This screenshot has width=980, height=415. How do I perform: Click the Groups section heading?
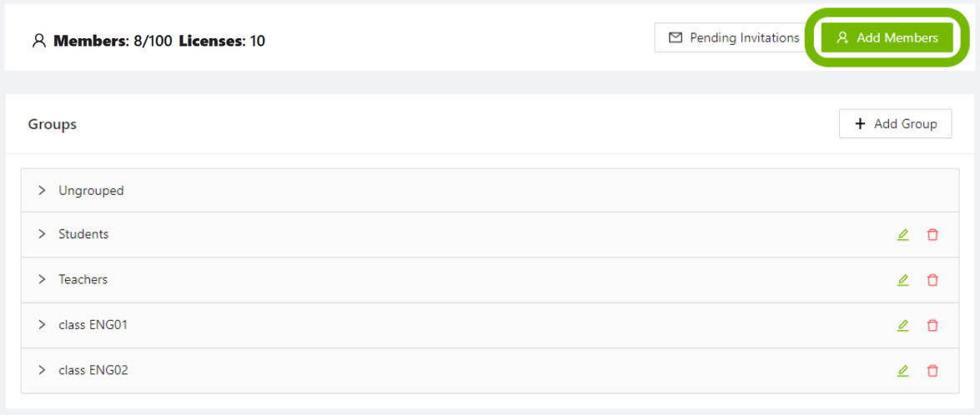(x=53, y=124)
